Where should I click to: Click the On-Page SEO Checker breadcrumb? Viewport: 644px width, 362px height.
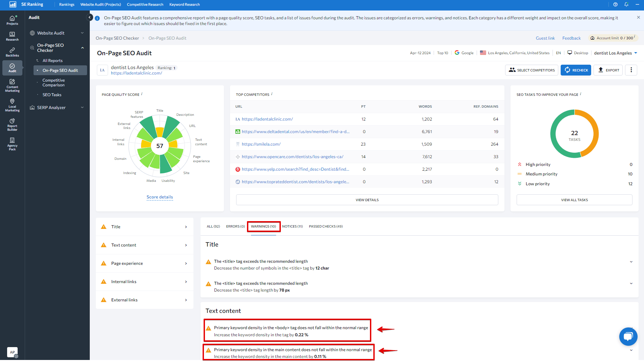coord(117,38)
